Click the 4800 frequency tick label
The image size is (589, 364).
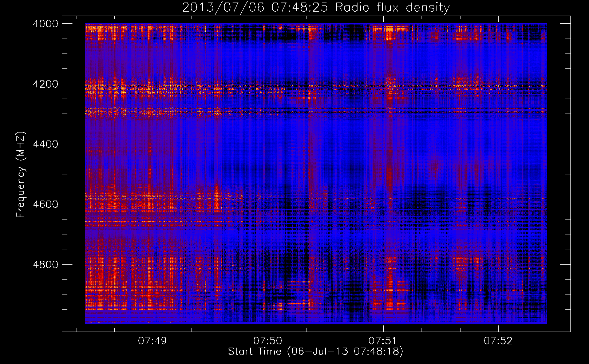[46, 264]
